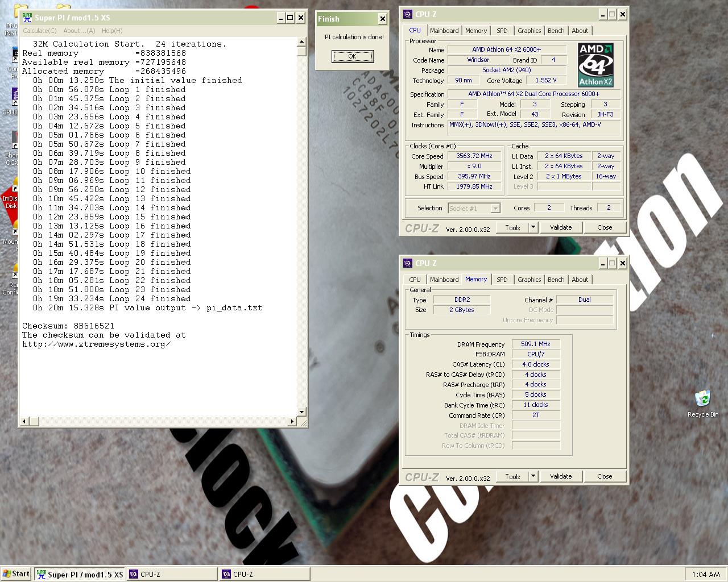Select About tab in lower CPU-Z window
Screen dimensions: 728x582
(580, 280)
